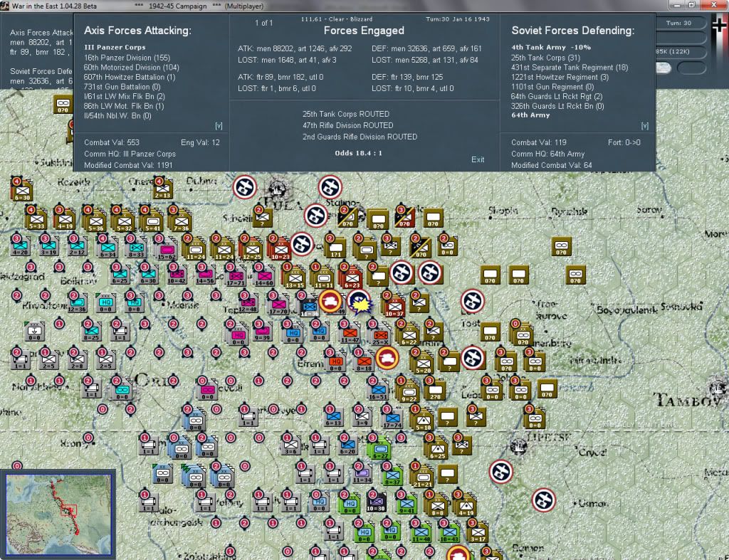Click the 4th Tank Army -10% heading
The height and width of the screenshot is (560, 729).
pos(551,48)
